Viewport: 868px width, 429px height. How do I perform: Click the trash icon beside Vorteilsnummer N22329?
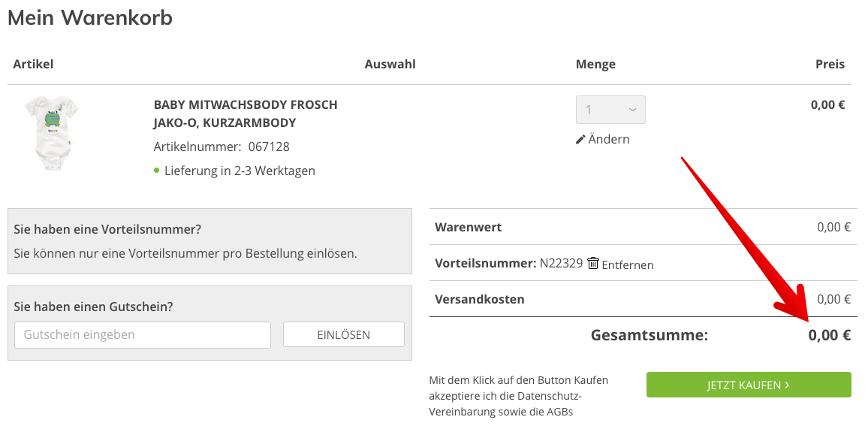[593, 264]
